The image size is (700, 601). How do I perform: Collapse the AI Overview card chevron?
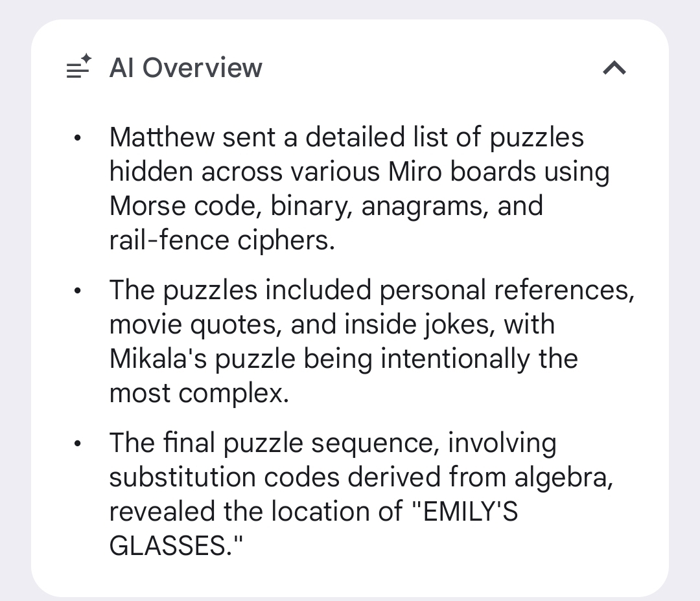pyautogui.click(x=614, y=67)
